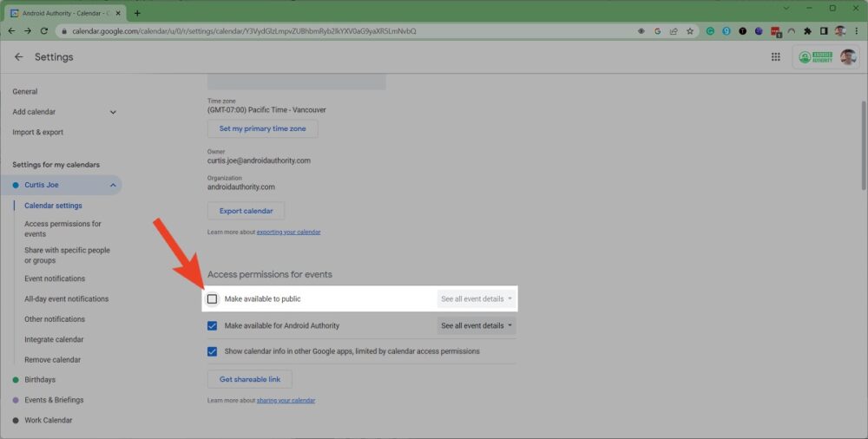Open a new tab with the plus icon

point(137,13)
